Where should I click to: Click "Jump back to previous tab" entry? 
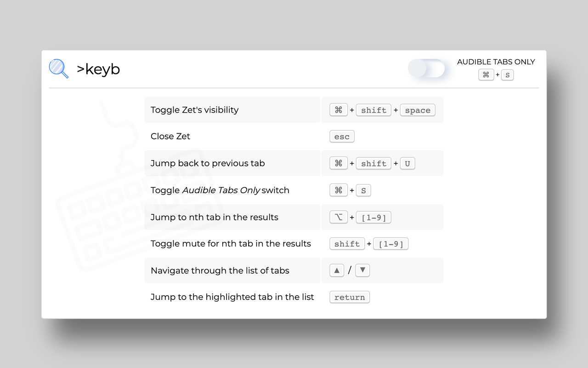208,163
